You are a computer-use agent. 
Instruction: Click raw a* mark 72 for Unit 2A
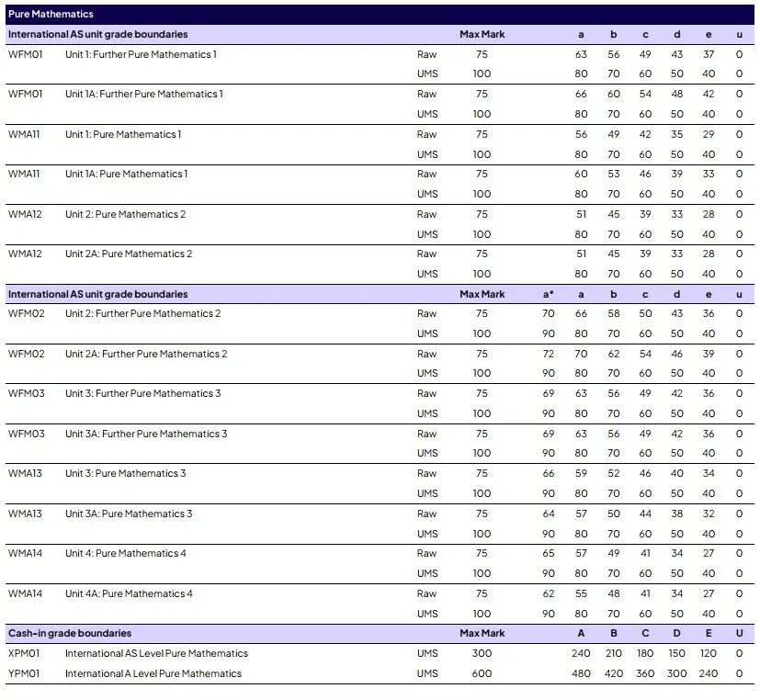(549, 354)
